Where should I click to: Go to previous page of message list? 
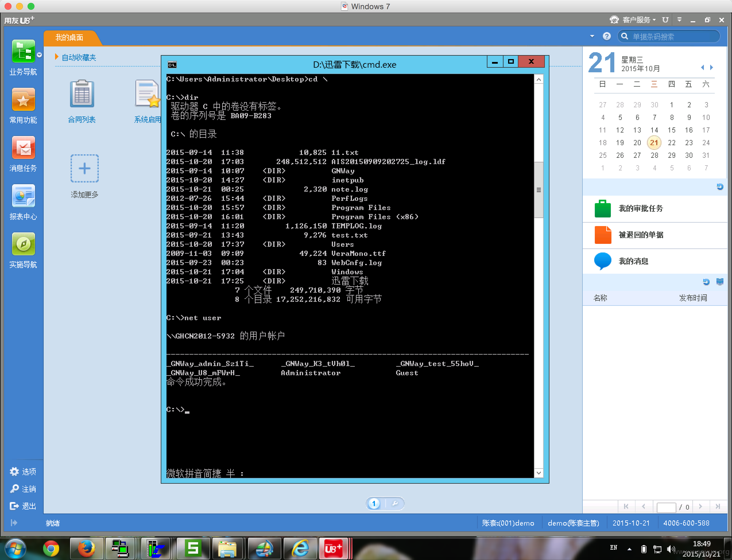[643, 506]
